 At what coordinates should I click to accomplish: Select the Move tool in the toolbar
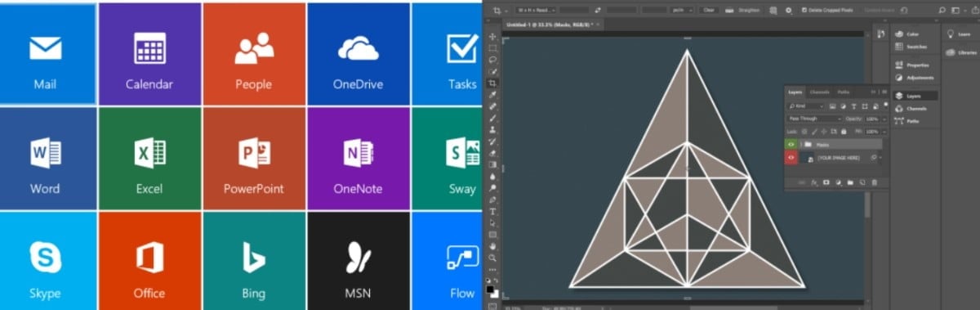point(492,37)
